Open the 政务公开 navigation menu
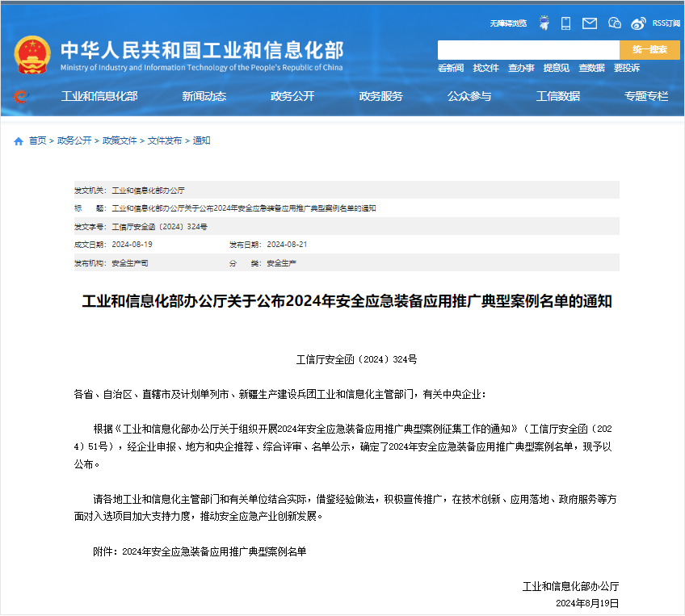Screen dimensions: 685x616 293,96
